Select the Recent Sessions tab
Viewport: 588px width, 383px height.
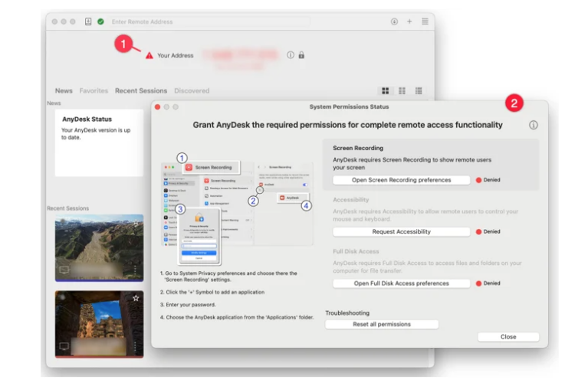tap(141, 90)
